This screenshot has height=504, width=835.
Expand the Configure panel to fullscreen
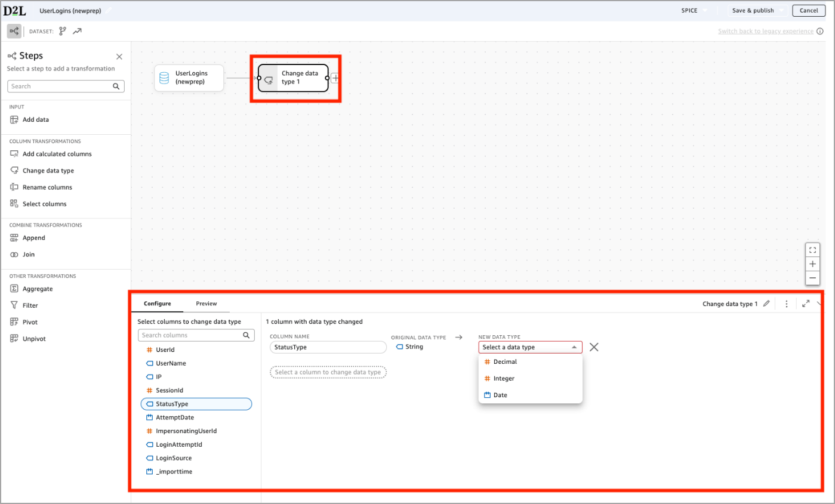coord(805,304)
